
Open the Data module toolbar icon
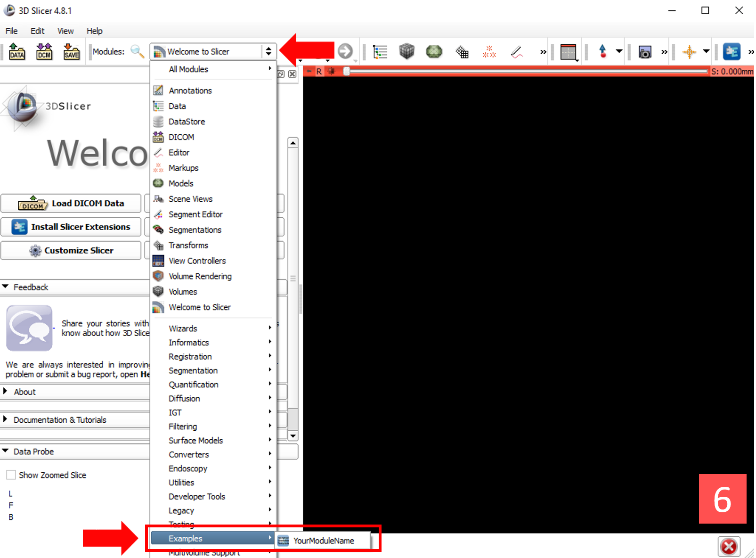click(380, 51)
